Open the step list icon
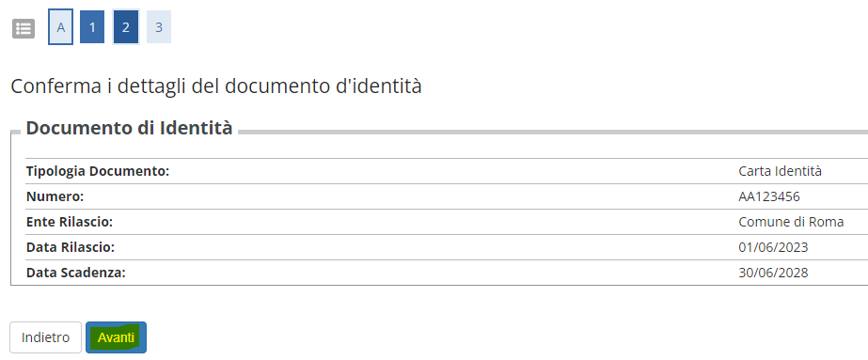Screen dimensions: 868x360 pos(24,28)
